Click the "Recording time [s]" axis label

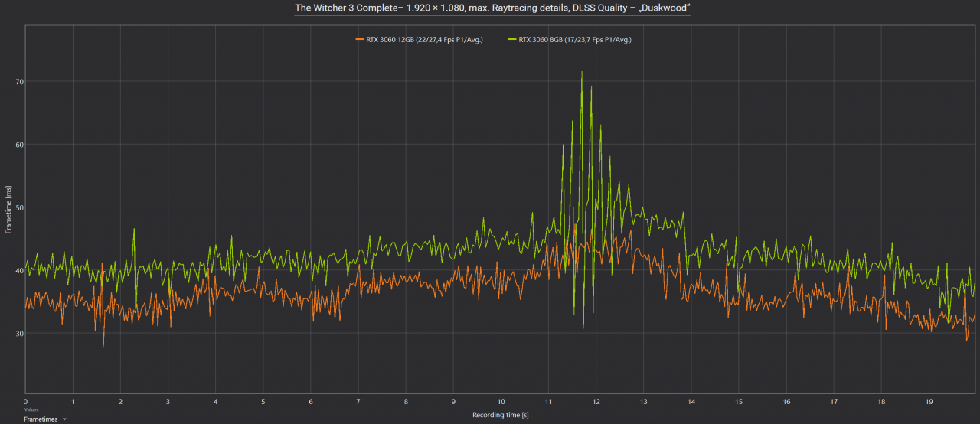(x=501, y=415)
